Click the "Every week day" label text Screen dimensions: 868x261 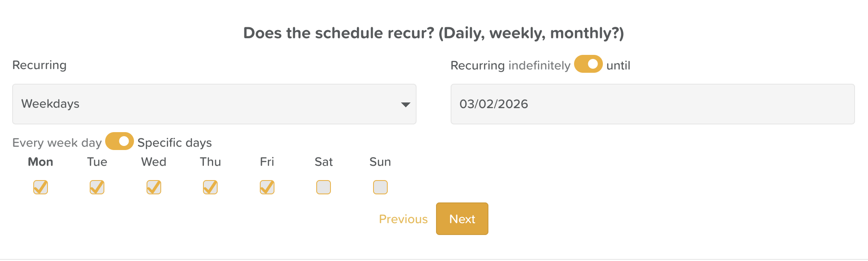point(57,143)
